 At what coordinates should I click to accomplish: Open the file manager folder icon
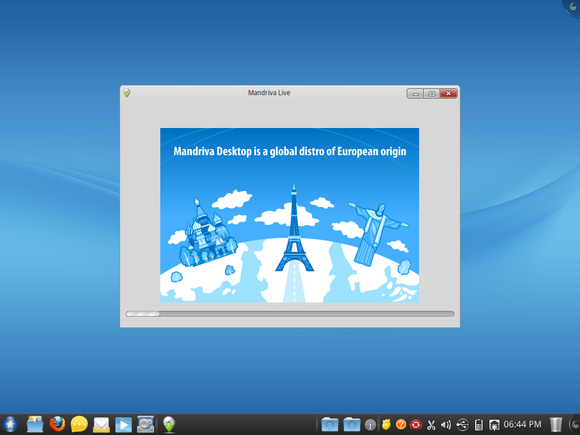35,424
